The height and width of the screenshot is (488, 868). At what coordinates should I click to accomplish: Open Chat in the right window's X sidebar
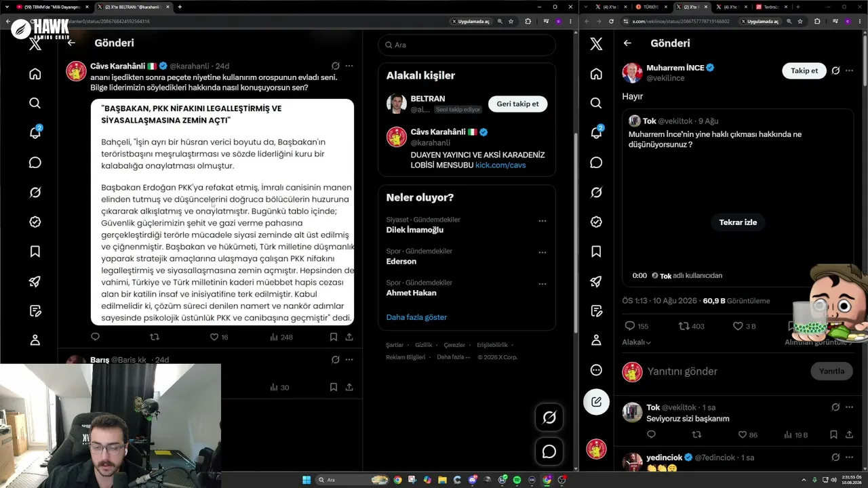596,163
